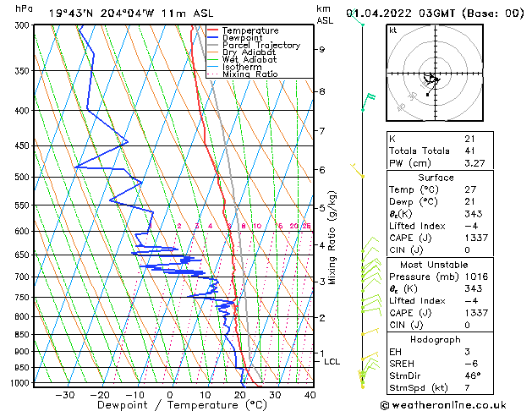
Task: Click the EH value 3
Action: 467,352
